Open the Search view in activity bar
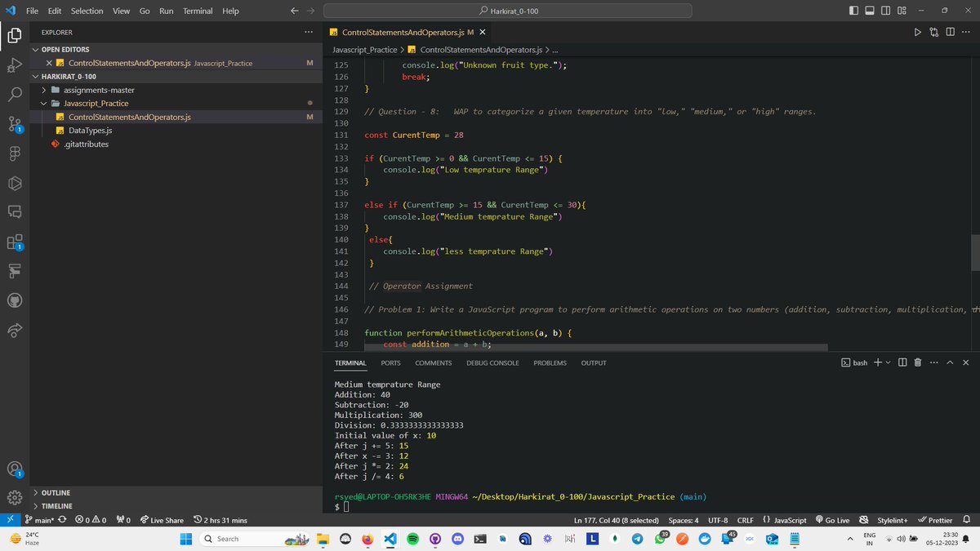Image resolution: width=980 pixels, height=551 pixels. pos(15,95)
